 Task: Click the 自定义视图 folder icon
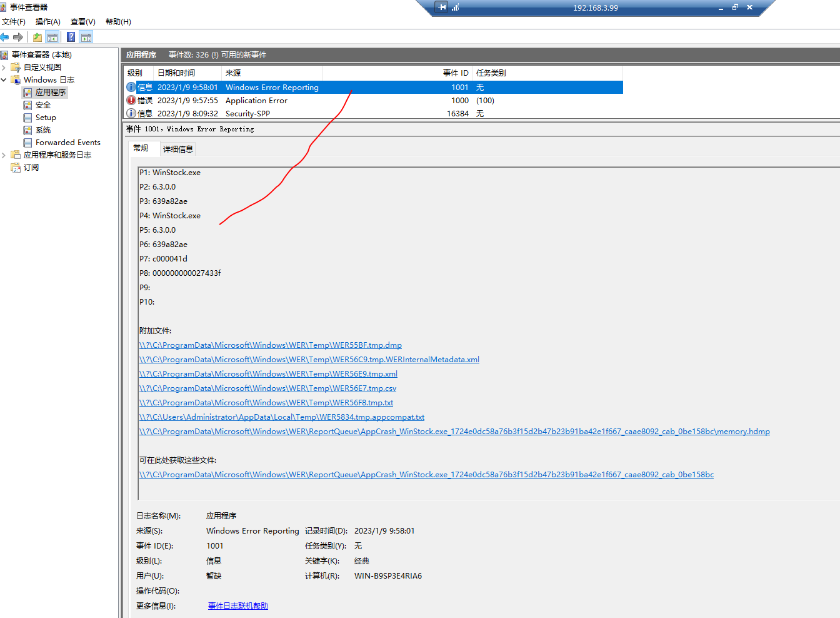pos(16,68)
